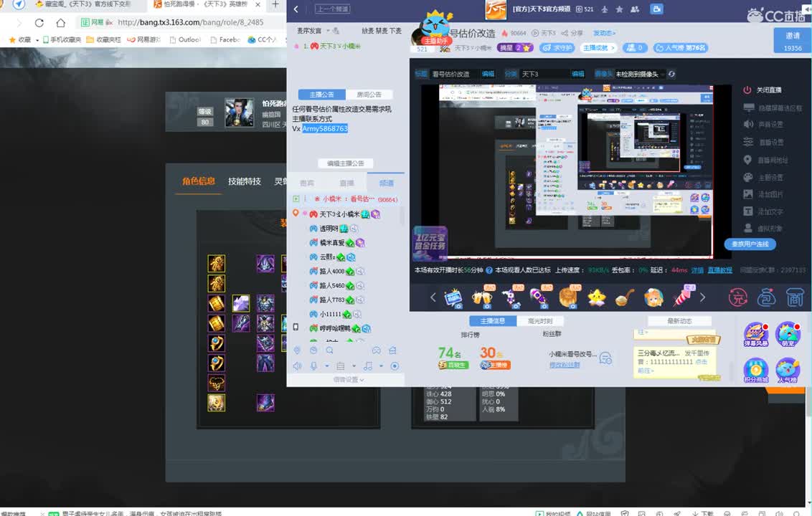Click the 上一个频道 button
The image size is (812, 516).
point(332,9)
